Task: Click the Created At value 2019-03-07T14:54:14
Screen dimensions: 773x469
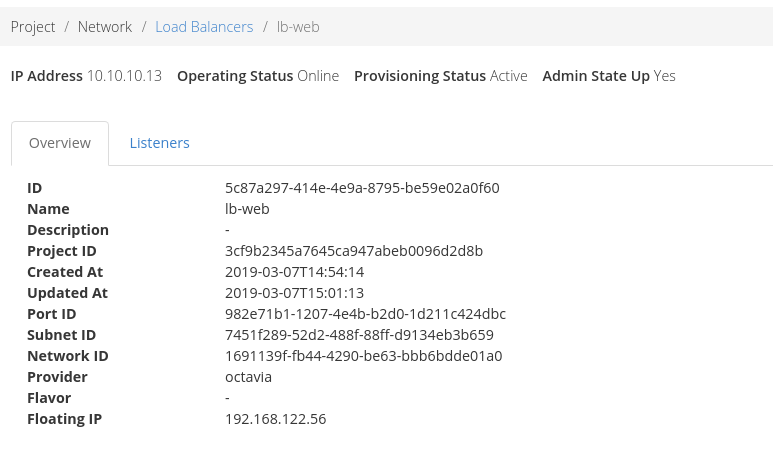Action: coord(295,272)
